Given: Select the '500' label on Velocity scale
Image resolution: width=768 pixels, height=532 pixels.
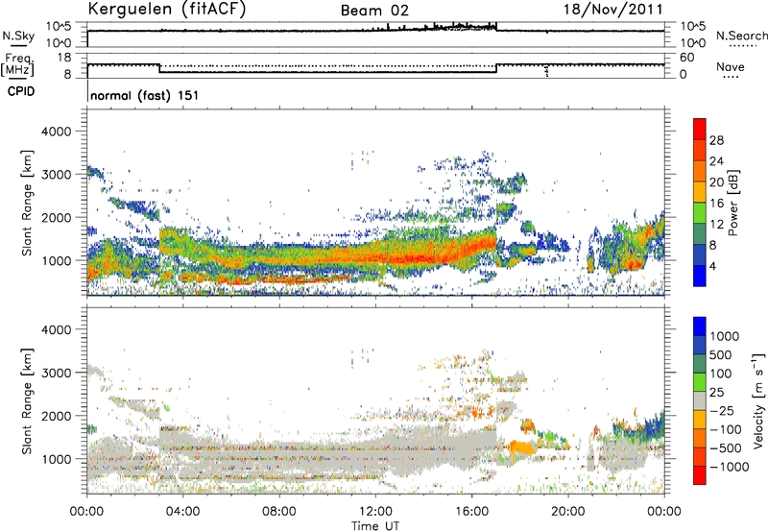Looking at the screenshot, I should 721,355.
